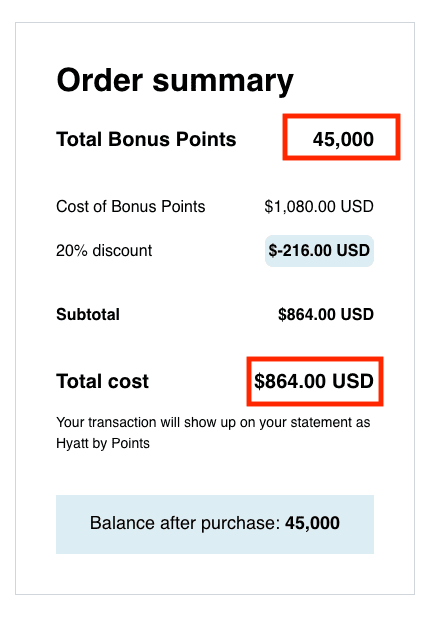Click the Hyatt by Points text

click(103, 444)
